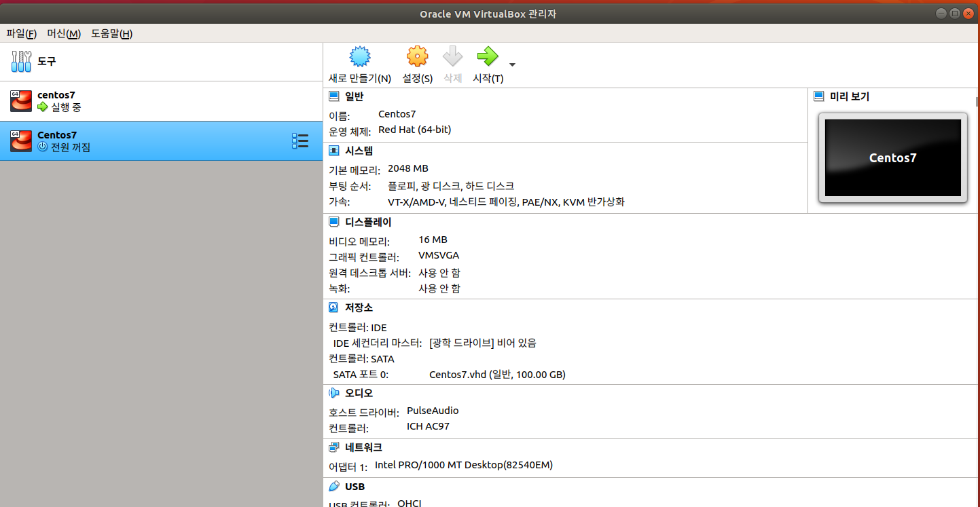Click the VMSVGA graphics controller value
The image size is (980, 507).
click(x=439, y=255)
